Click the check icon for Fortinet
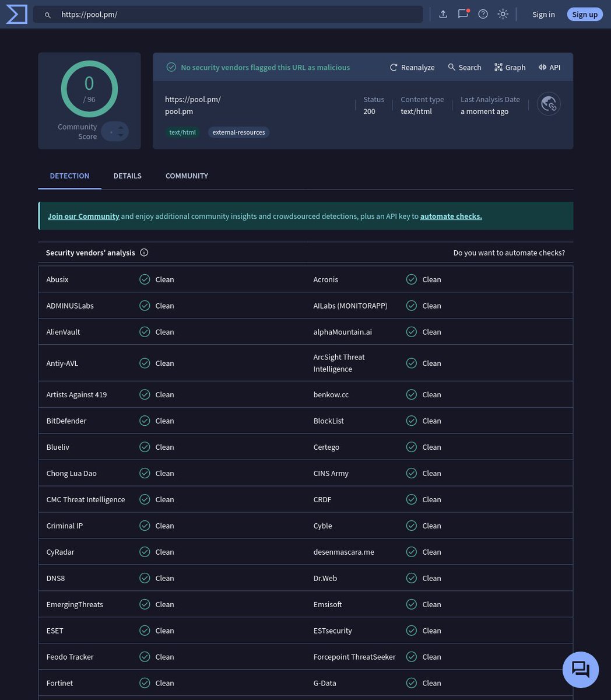 point(145,683)
